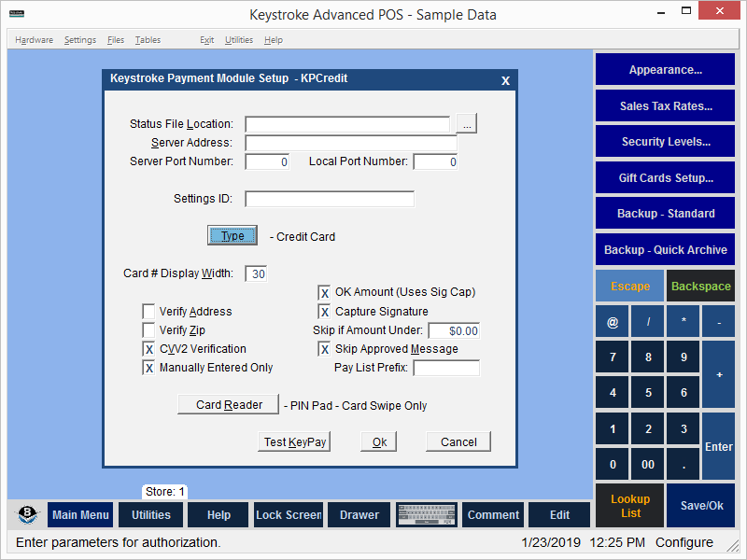Open the Lookup List
The width and height of the screenshot is (747, 560).
[629, 505]
